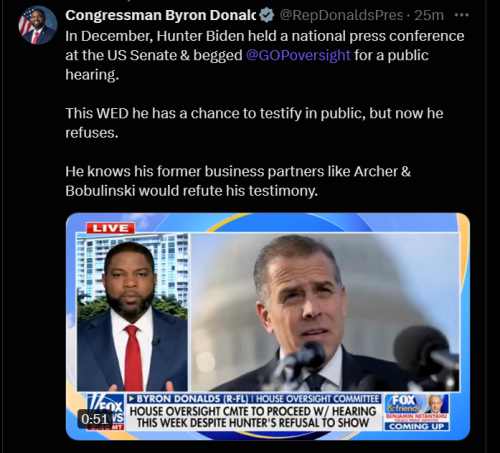Click the 'In December, Hunter Biden' paragraph
The width and height of the screenshot is (500, 453).
point(265,55)
